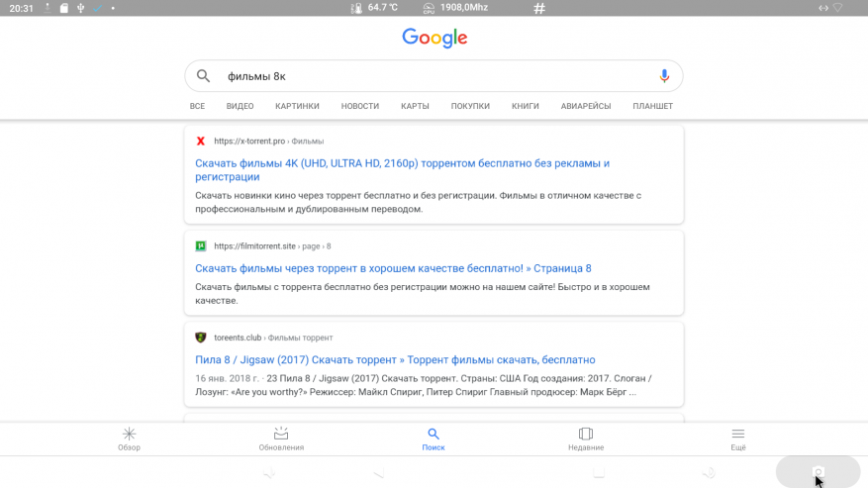Screen dimensions: 868x488
Task: Click the Wi-Fi icon in status bar
Action: click(838, 8)
